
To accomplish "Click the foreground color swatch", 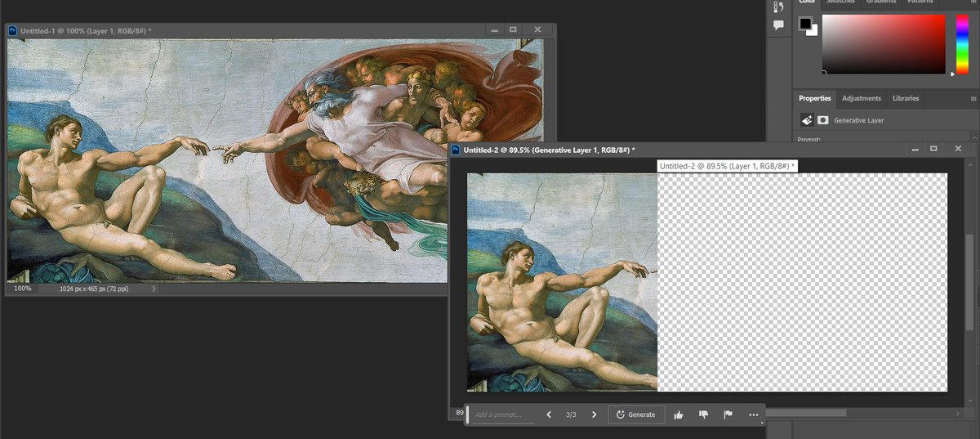I will click(x=805, y=23).
